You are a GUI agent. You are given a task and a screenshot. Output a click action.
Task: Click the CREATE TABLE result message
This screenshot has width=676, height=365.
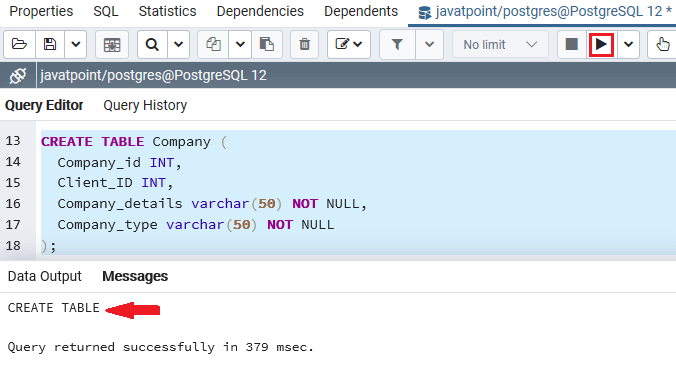53,308
